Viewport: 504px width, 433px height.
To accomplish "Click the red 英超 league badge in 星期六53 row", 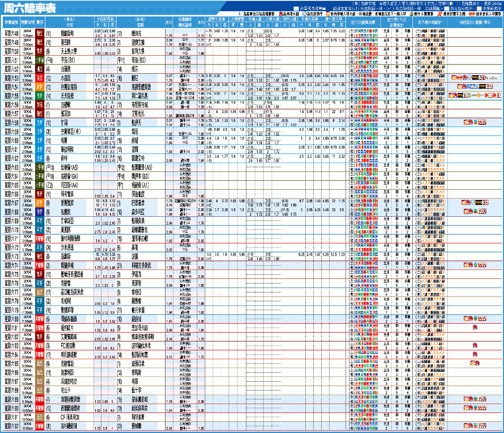I will pyautogui.click(x=40, y=78).
